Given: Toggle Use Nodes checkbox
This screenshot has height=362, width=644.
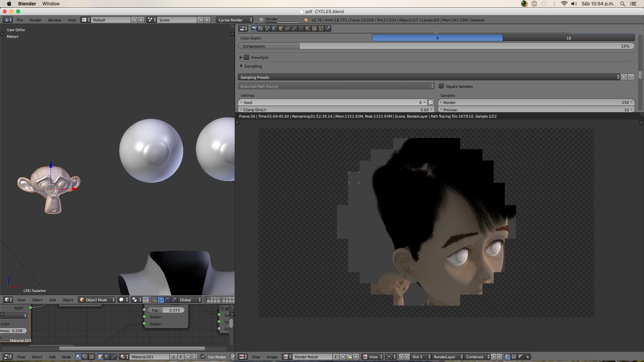Looking at the screenshot, I should tap(203, 357).
